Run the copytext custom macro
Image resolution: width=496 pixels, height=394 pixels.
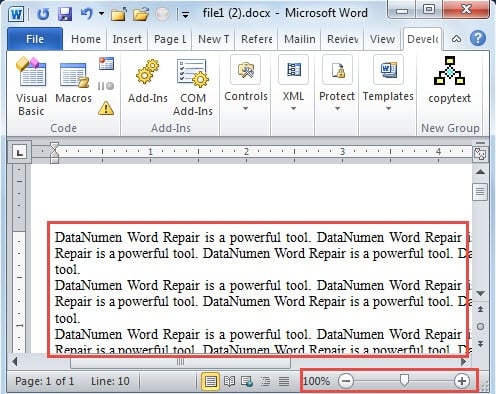tap(449, 80)
